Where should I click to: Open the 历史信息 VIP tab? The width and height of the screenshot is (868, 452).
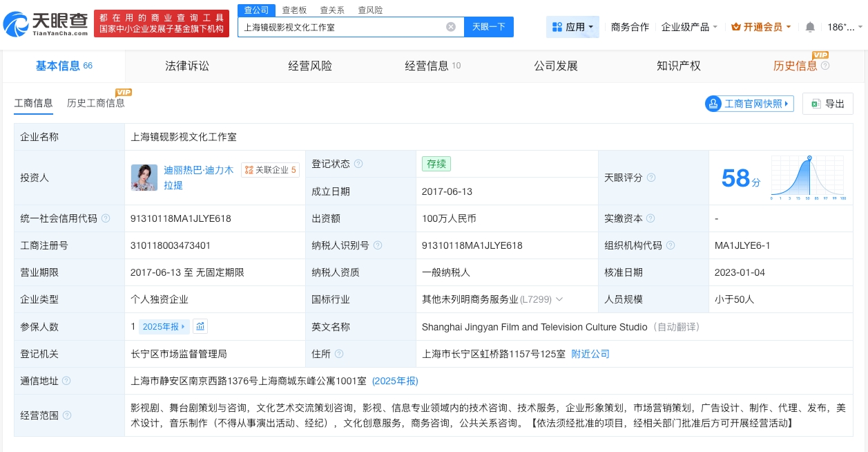(795, 66)
